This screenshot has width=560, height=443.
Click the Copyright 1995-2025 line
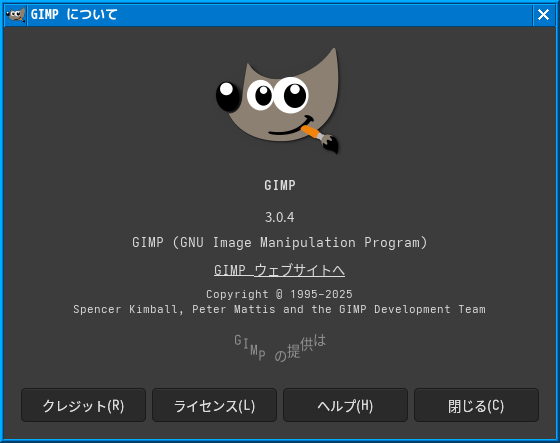click(x=279, y=294)
